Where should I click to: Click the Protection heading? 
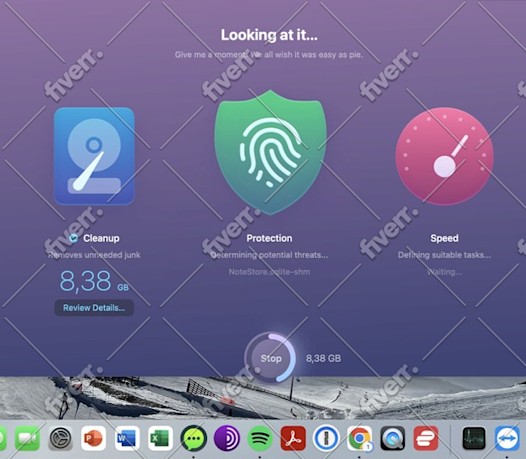(269, 238)
